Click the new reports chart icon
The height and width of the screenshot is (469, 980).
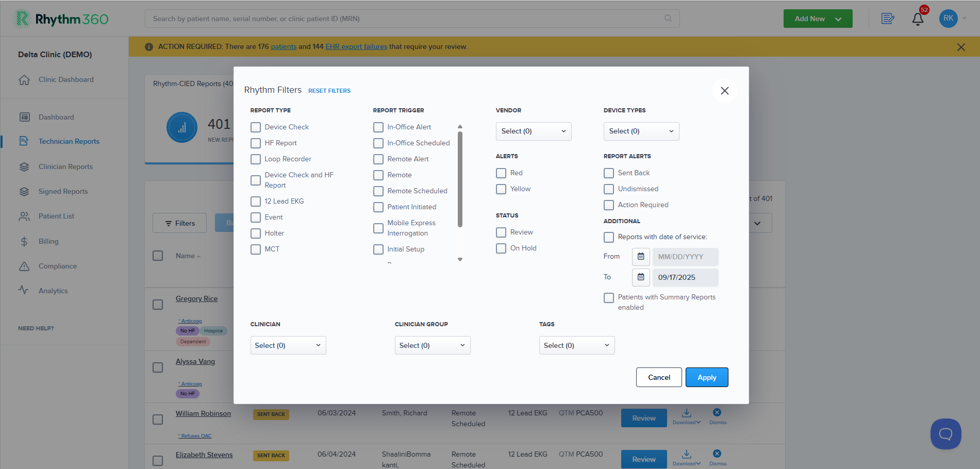[182, 127]
